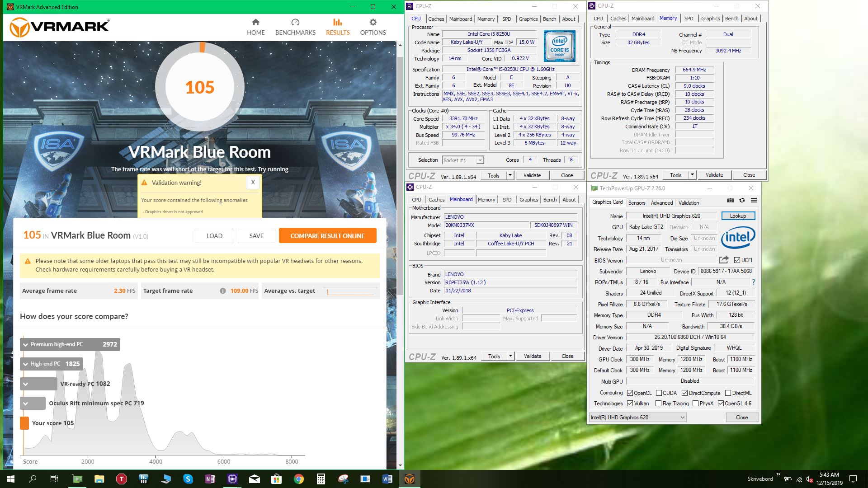
Task: Open the Validation tab in GPU-Z
Action: pos(689,203)
